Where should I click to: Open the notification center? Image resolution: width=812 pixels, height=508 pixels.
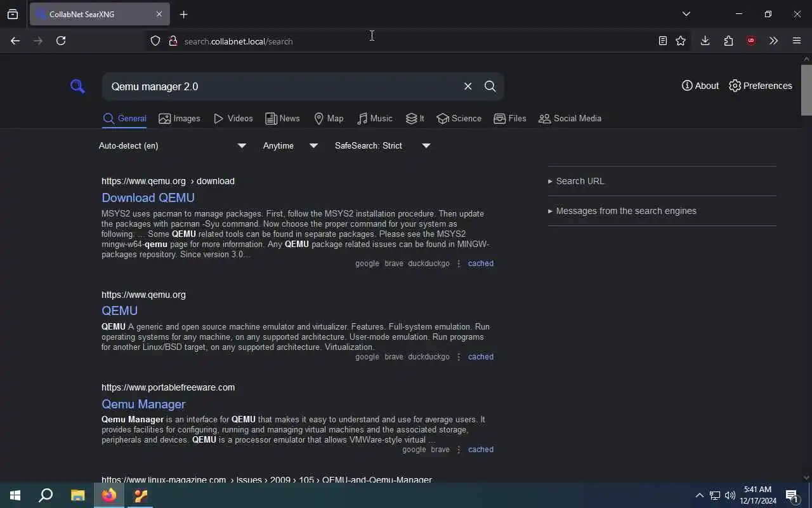pyautogui.click(x=792, y=495)
